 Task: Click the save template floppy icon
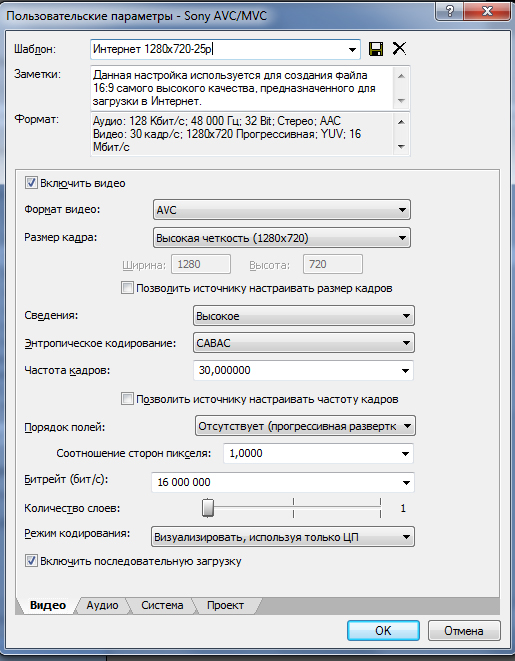(376, 49)
